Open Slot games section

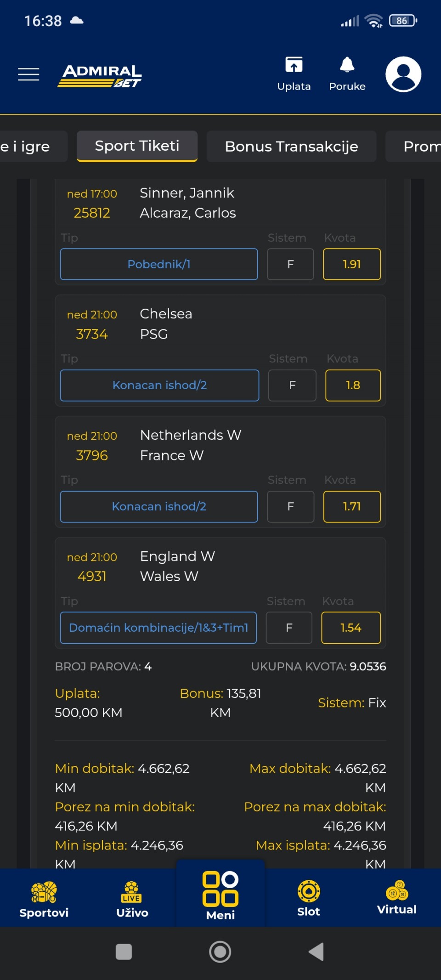point(309,898)
